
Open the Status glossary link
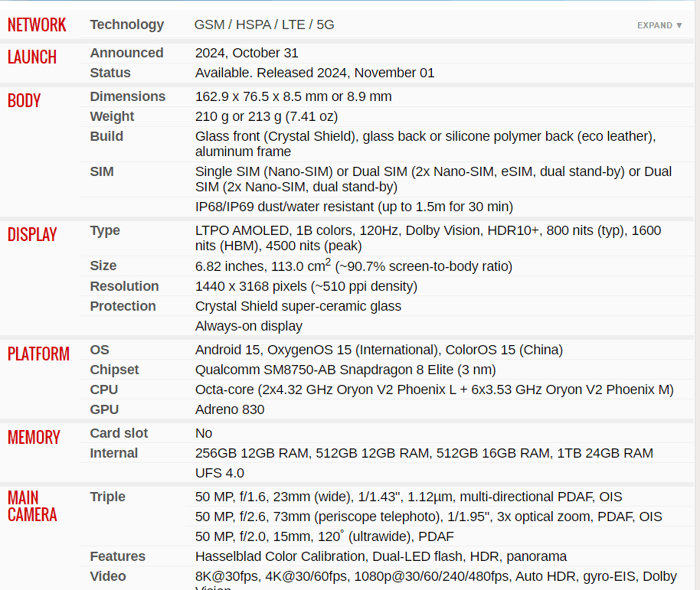coord(110,73)
